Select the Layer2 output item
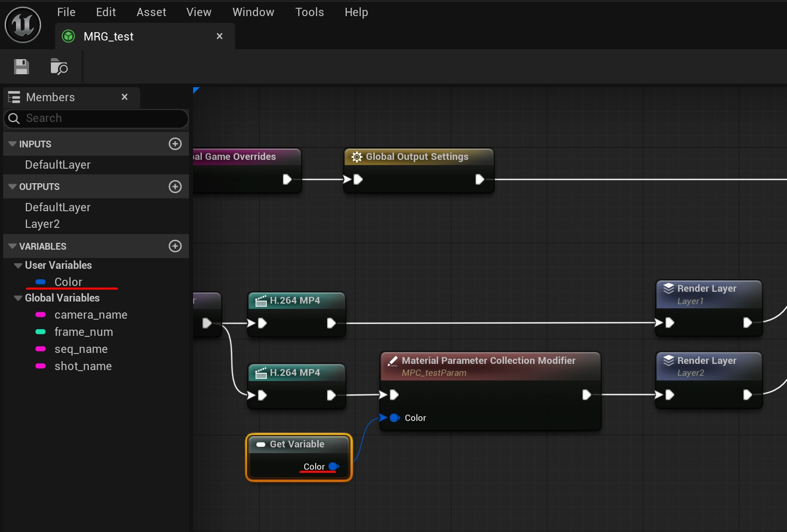The width and height of the screenshot is (787, 532). click(42, 224)
